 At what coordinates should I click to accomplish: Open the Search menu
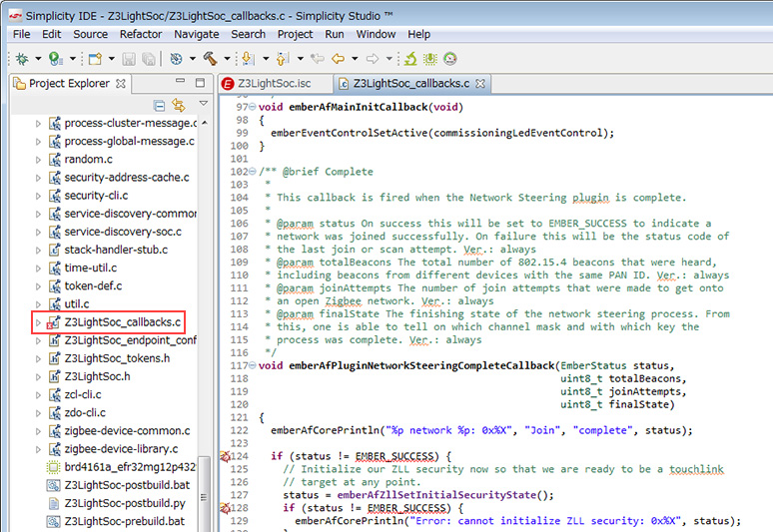pyautogui.click(x=248, y=34)
